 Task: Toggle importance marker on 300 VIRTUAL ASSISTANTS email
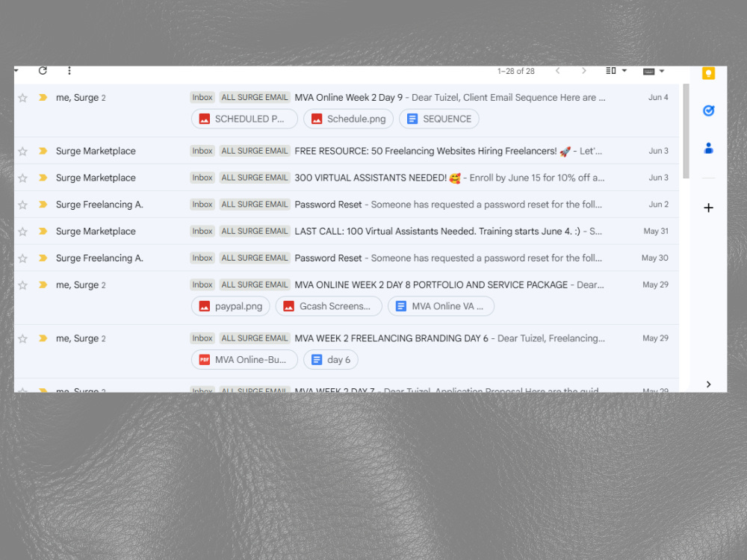point(43,178)
